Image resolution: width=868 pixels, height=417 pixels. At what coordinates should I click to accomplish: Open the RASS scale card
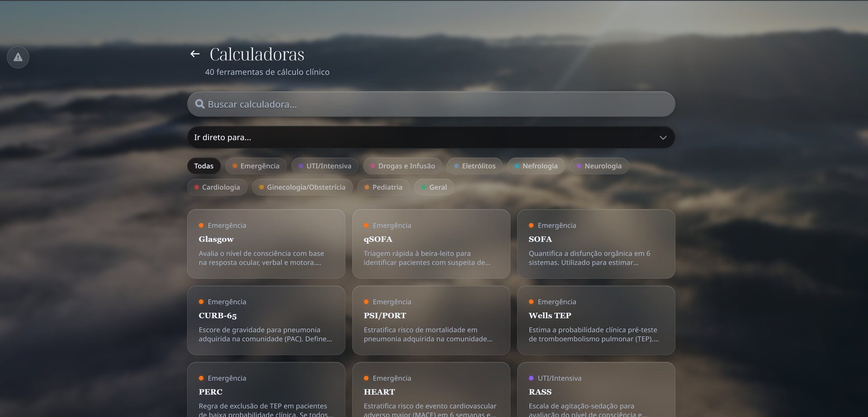[x=596, y=392]
